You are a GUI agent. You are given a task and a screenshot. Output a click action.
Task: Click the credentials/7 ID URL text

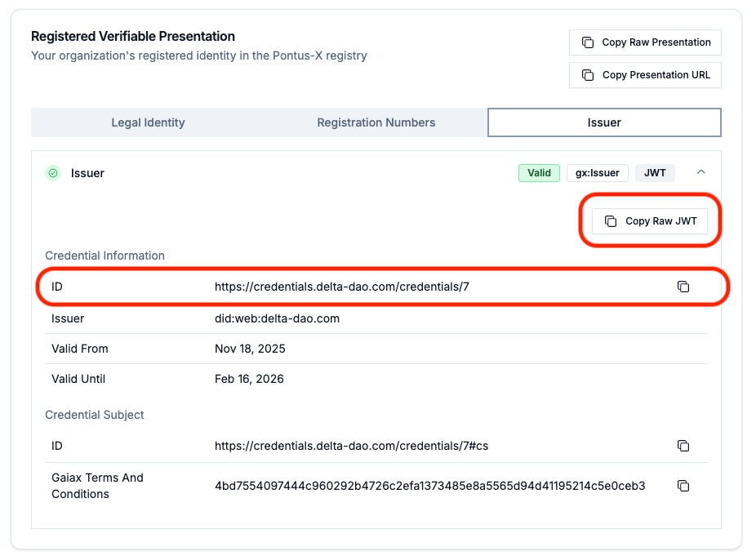pos(341,287)
